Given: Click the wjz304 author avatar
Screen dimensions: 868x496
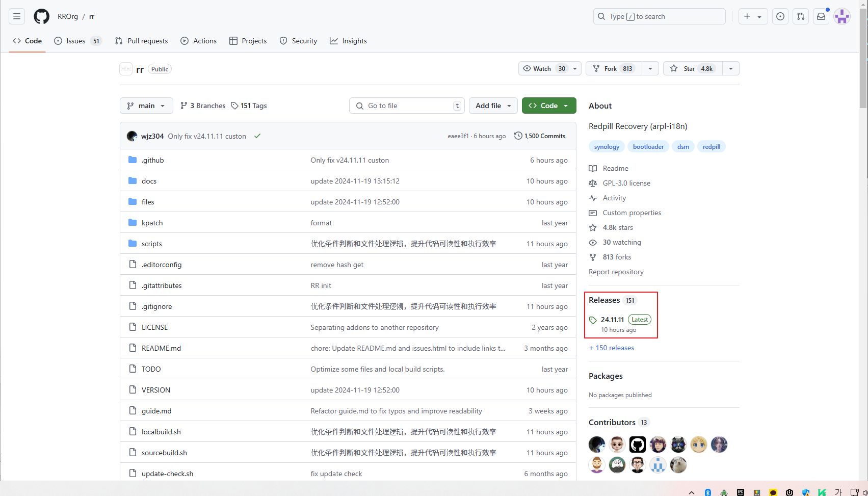Looking at the screenshot, I should pos(132,136).
